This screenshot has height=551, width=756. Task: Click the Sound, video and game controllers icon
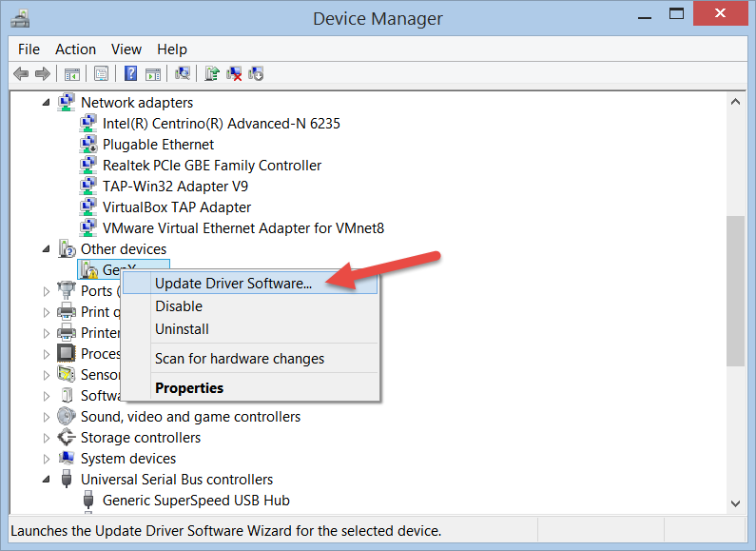(66, 417)
